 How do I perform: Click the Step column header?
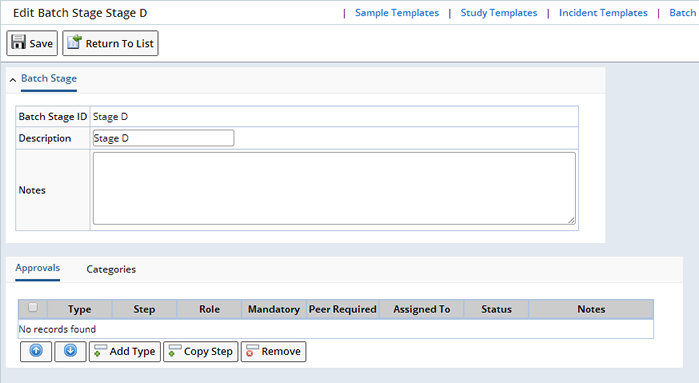tap(144, 309)
